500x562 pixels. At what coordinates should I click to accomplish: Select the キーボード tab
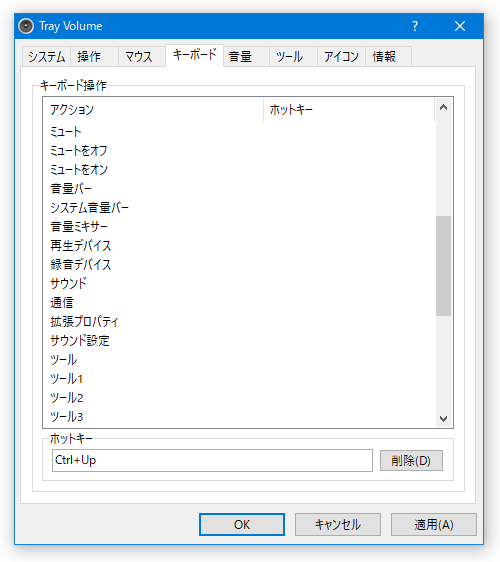click(x=195, y=55)
